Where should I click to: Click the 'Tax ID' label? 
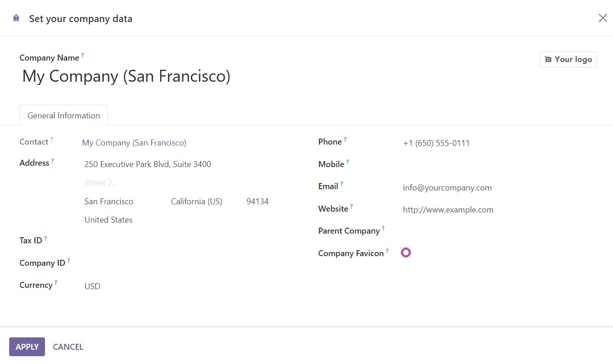[30, 241]
